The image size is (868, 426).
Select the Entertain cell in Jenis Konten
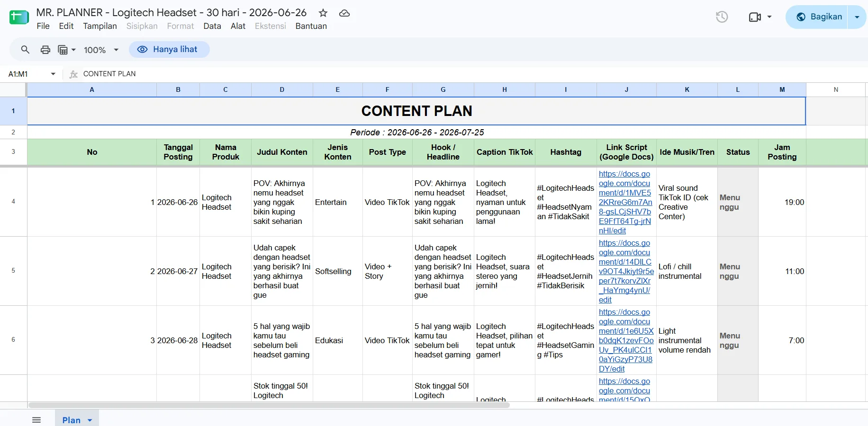click(338, 202)
